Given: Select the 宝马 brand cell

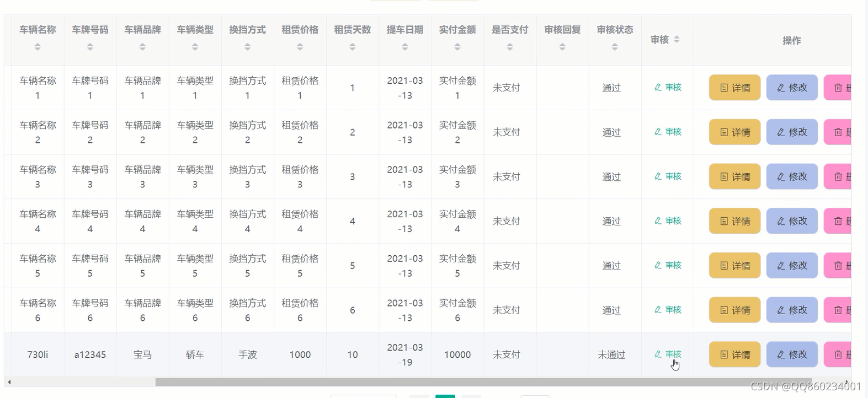Looking at the screenshot, I should click(142, 354).
